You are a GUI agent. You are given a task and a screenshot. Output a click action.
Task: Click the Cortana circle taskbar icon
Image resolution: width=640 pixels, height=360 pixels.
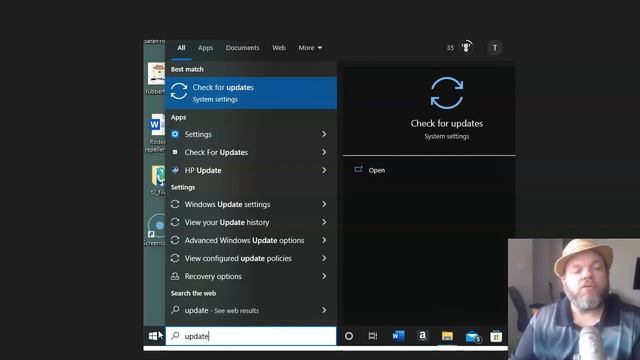349,336
